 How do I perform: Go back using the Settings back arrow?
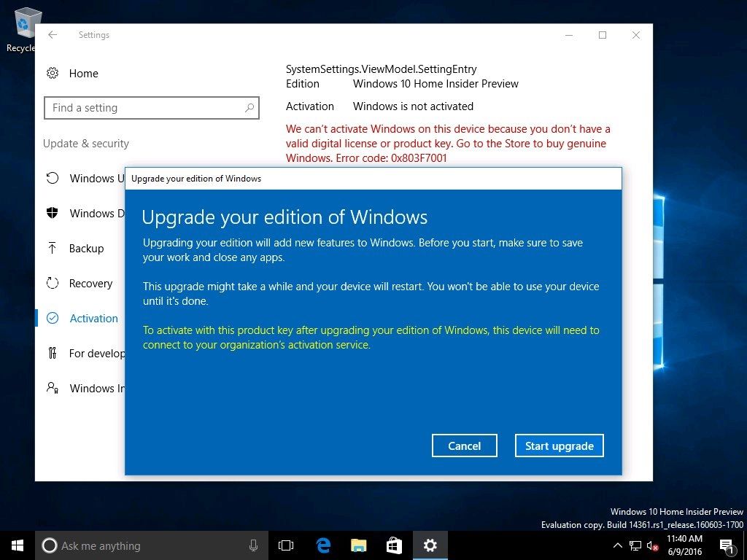tap(53, 35)
